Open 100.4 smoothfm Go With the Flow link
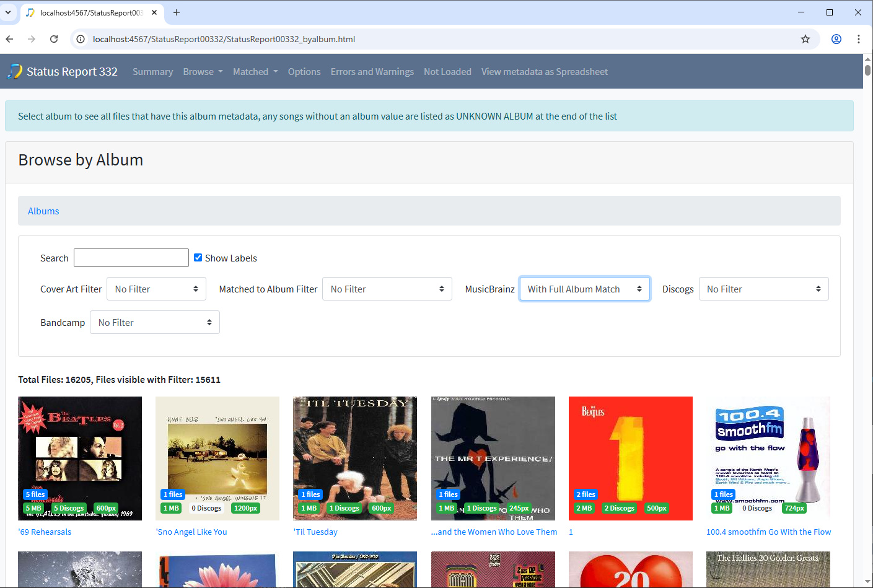This screenshot has height=588, width=873. click(x=768, y=532)
